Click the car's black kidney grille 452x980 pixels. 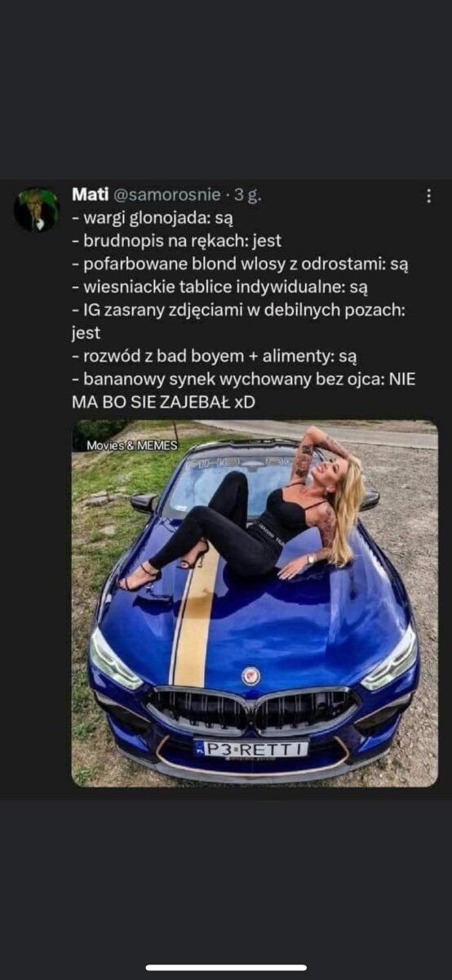click(x=251, y=709)
